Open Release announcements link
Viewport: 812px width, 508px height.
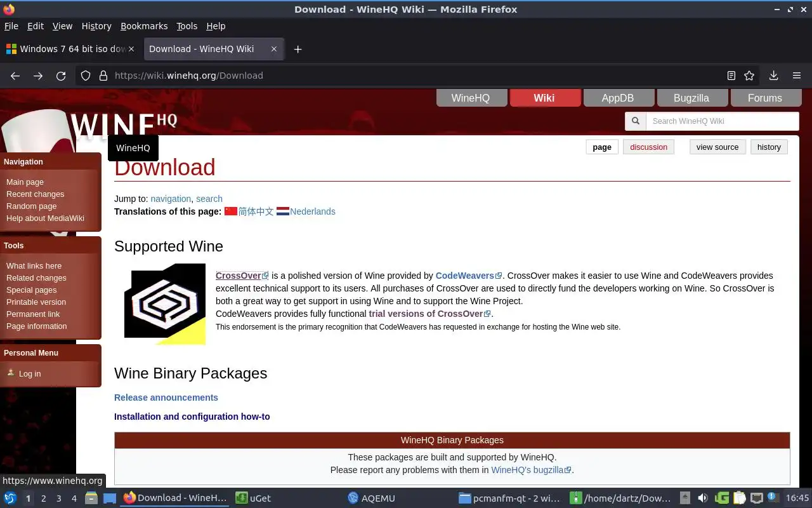click(166, 398)
